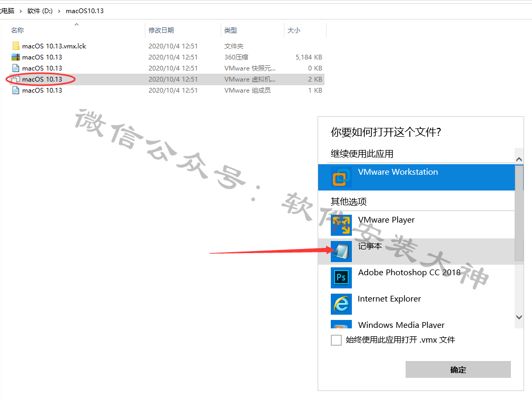Choose 记事本 text option
Screen dimensions: 532x401
coord(370,246)
